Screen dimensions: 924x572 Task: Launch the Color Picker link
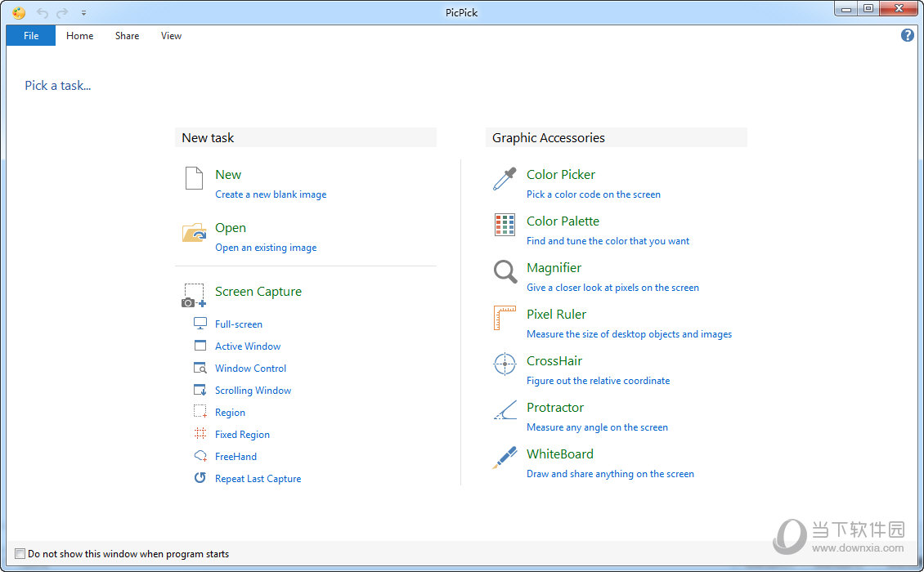(561, 174)
